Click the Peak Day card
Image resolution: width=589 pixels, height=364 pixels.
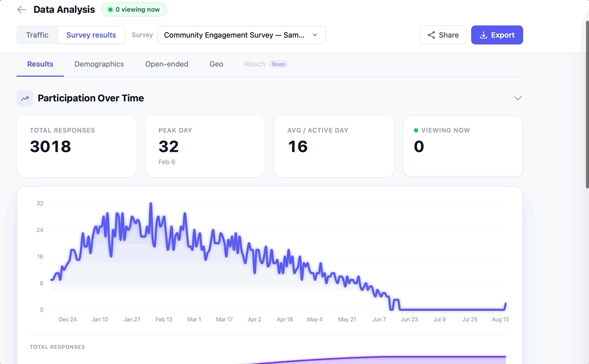205,146
